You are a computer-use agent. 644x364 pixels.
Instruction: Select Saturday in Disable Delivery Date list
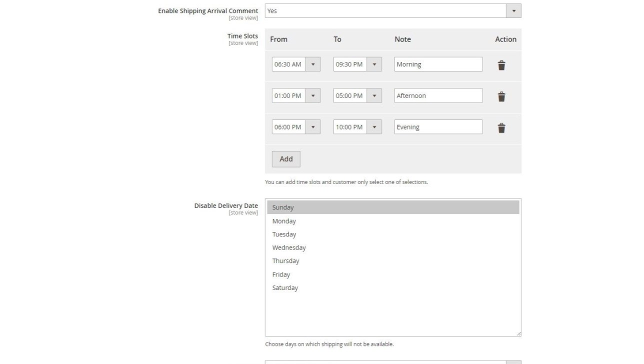pos(285,288)
